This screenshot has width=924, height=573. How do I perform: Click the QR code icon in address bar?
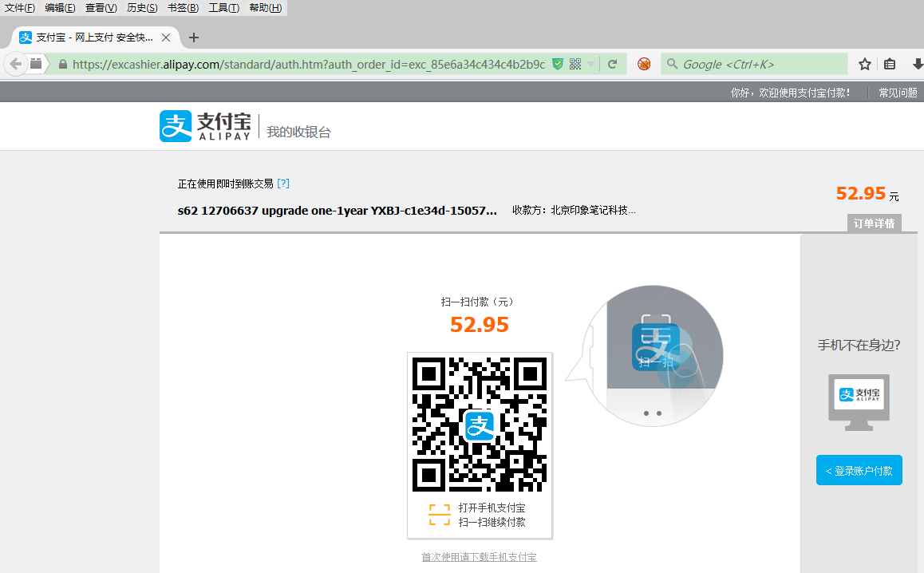tap(576, 65)
